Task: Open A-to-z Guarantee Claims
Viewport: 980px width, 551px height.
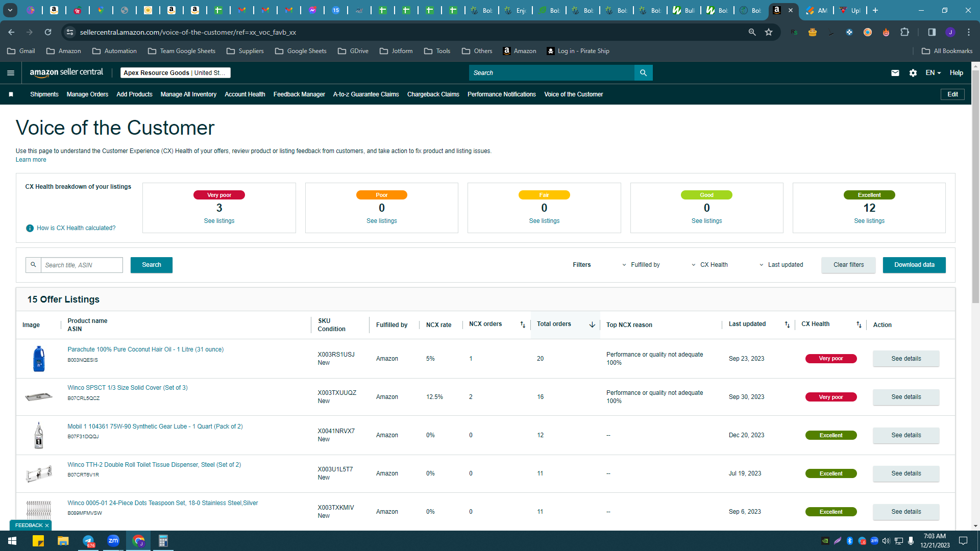Action: tap(366, 94)
